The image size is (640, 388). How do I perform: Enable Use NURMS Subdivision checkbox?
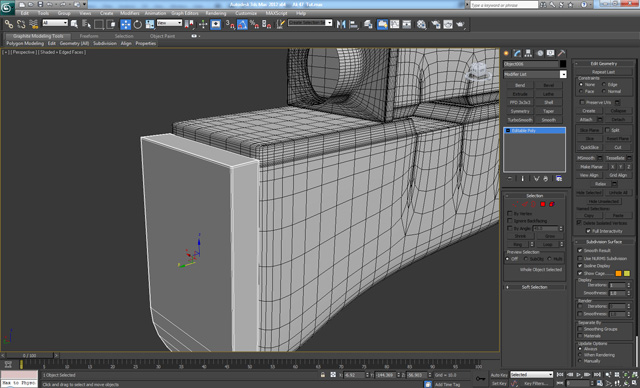[580, 258]
